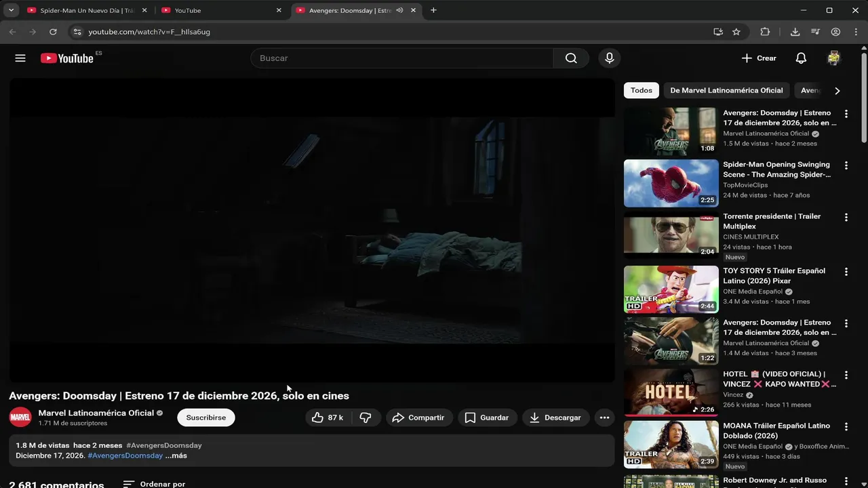Open browser downloads icon

point(795,32)
